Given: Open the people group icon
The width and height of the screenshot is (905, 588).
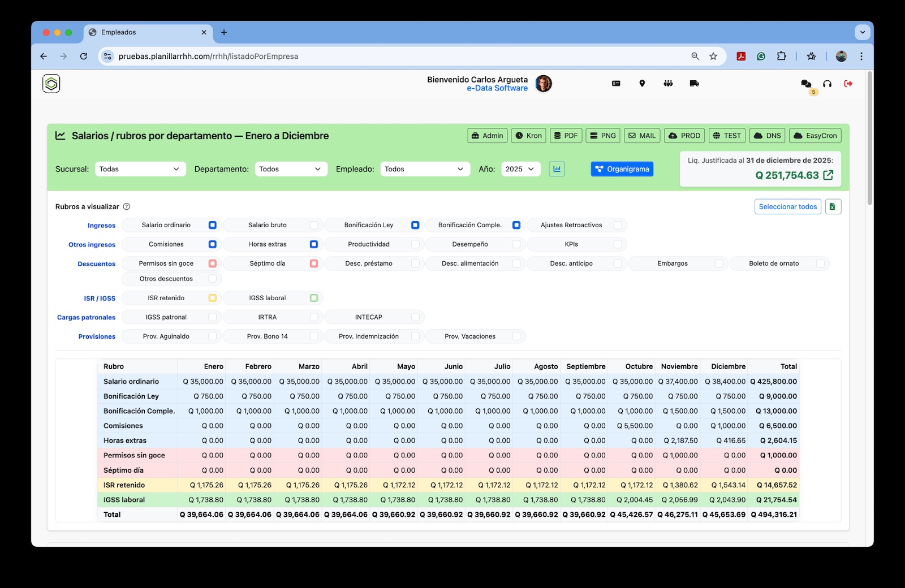Looking at the screenshot, I should tap(668, 84).
